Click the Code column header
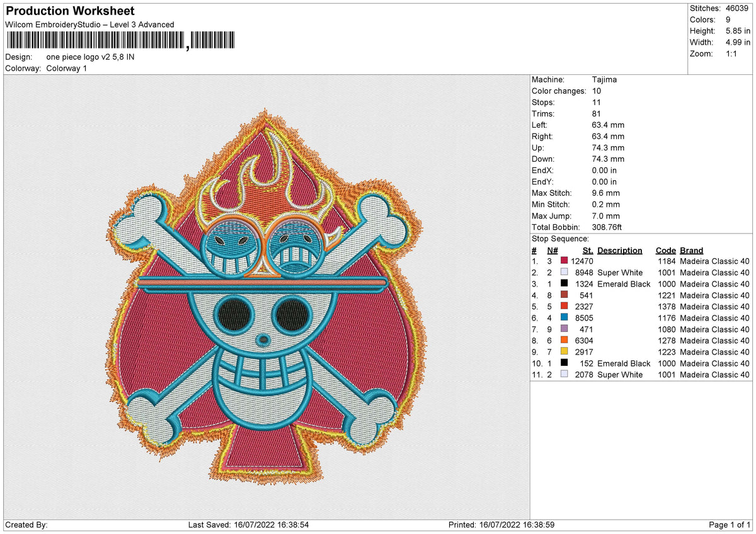 click(x=665, y=250)
